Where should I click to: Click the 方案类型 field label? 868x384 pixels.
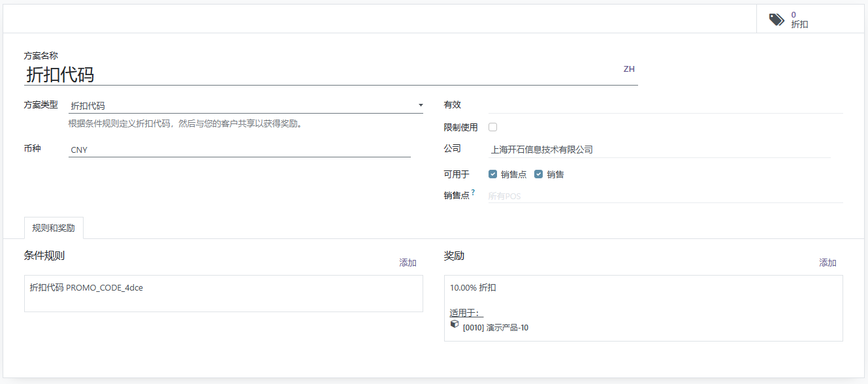(x=41, y=104)
